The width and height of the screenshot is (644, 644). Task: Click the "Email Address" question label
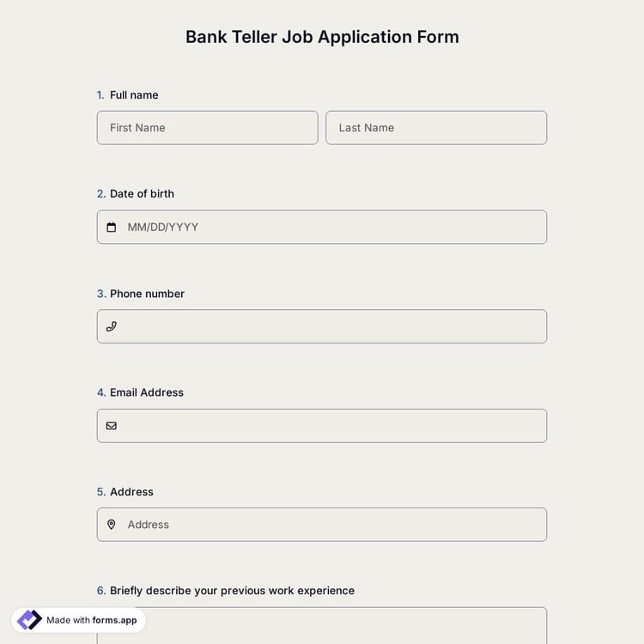(147, 392)
